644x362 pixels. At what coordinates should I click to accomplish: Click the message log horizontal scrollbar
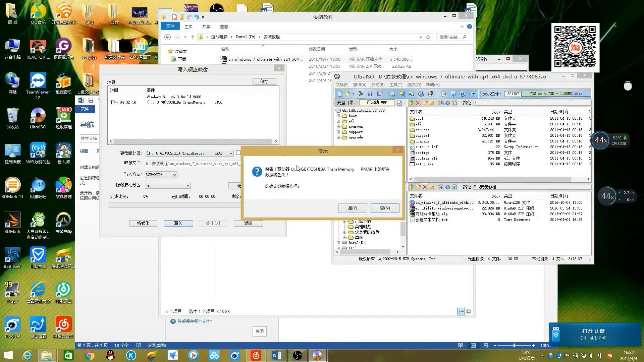193,141
